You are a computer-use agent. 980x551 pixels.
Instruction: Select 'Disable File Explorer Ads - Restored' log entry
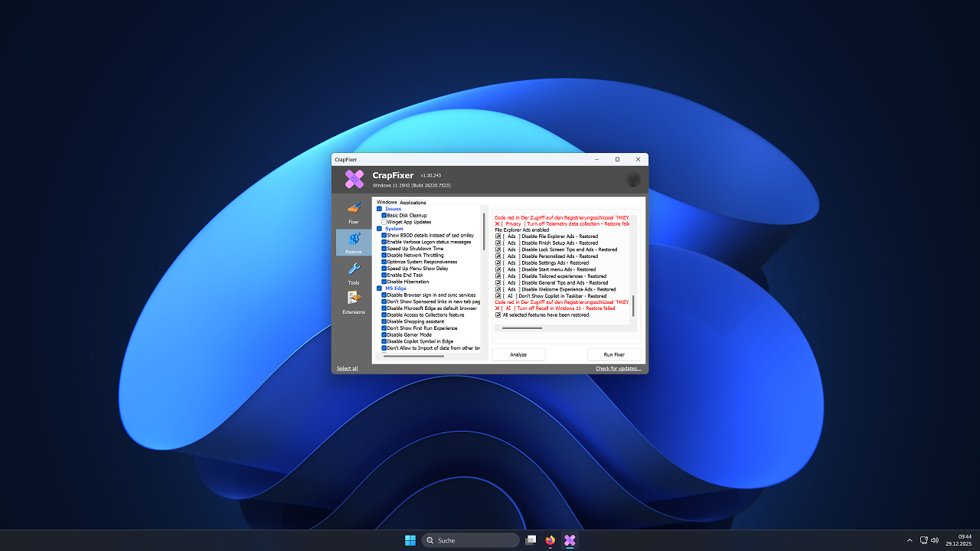(547, 236)
